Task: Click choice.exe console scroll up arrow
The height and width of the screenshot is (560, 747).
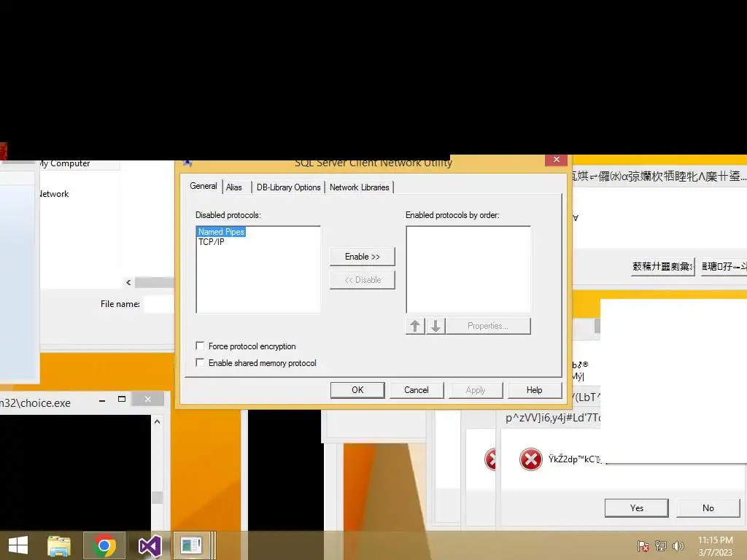Action: pyautogui.click(x=158, y=421)
